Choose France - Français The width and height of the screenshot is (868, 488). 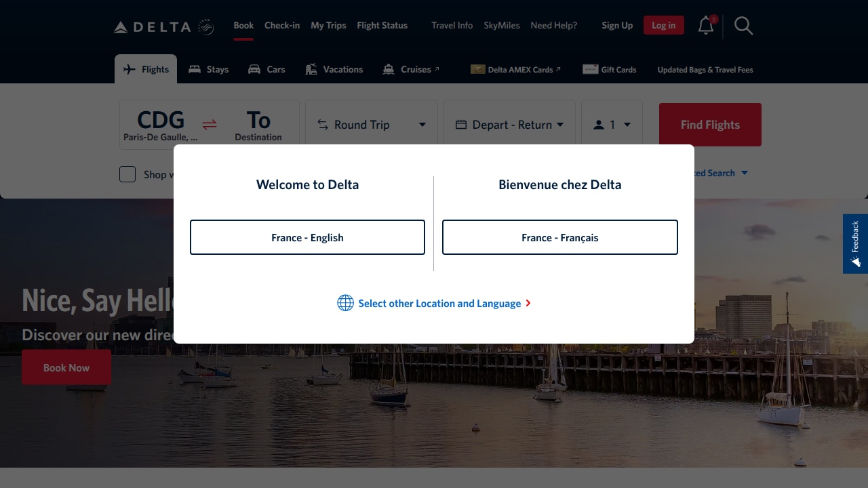tap(560, 237)
